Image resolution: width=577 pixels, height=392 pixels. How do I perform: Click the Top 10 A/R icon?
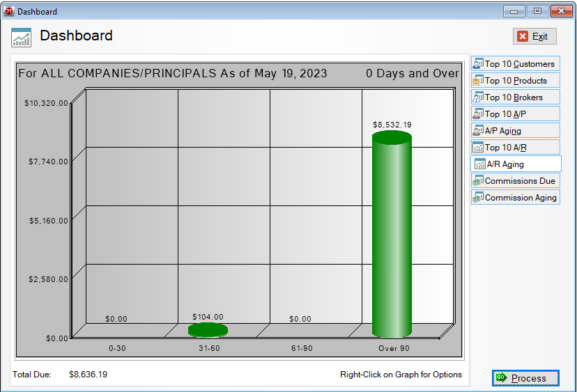pyautogui.click(x=477, y=148)
